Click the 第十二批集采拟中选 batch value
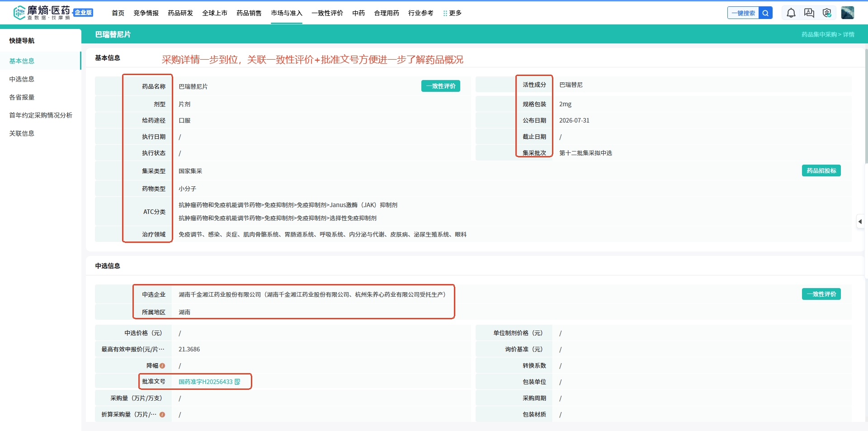868x431 pixels. tap(585, 153)
